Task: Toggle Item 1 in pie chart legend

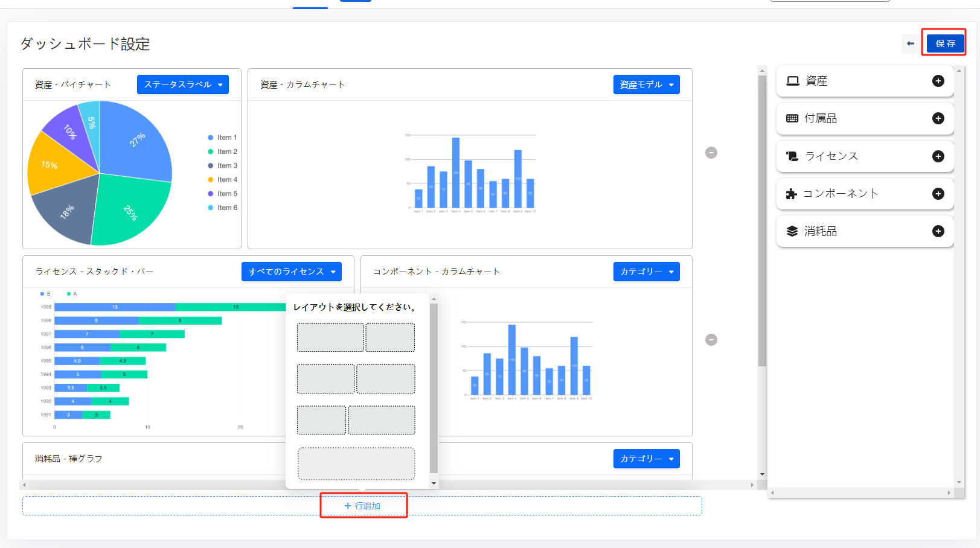Action: [x=223, y=138]
